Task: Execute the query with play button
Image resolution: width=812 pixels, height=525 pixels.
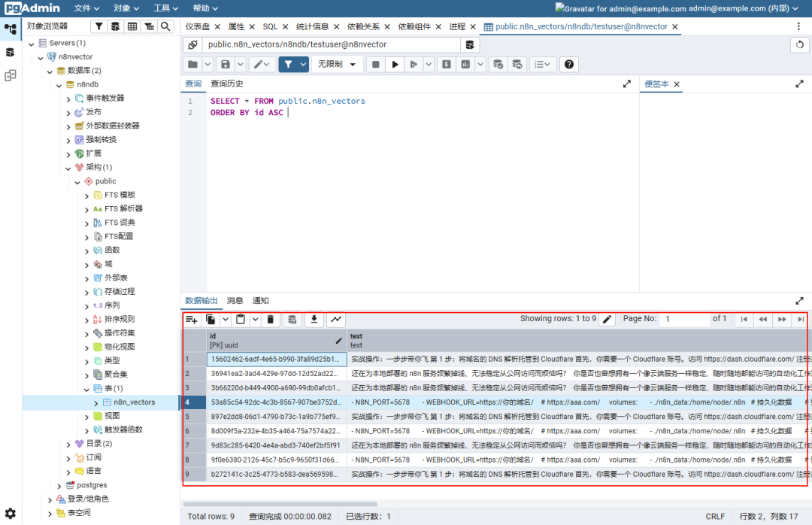Action: click(x=395, y=64)
